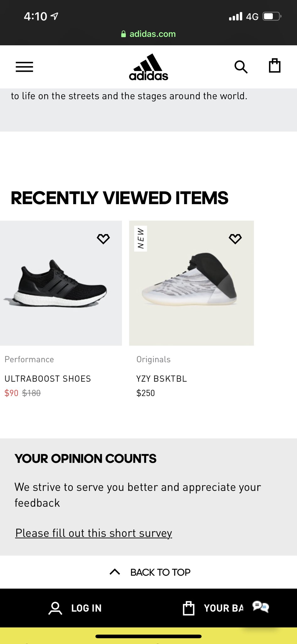Screen dimensions: 297x644
Task: Select the YZY BSKTBL product name
Action: pyautogui.click(x=161, y=379)
